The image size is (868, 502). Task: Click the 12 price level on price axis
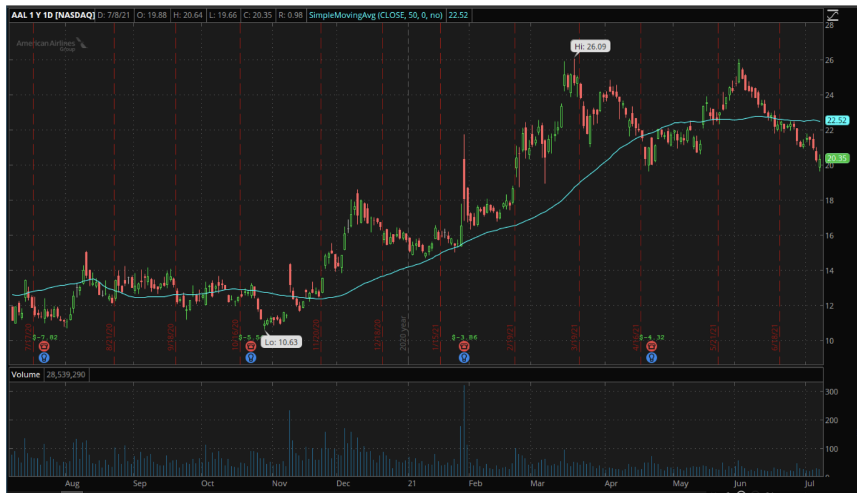click(829, 306)
